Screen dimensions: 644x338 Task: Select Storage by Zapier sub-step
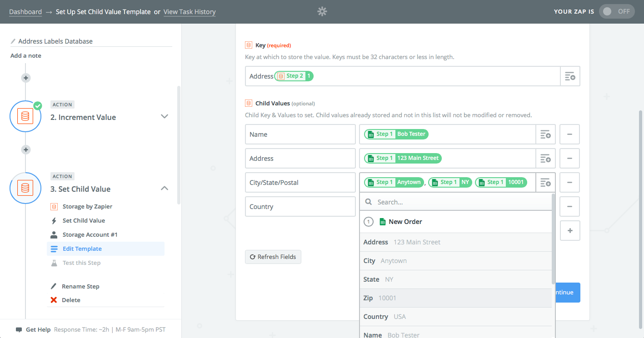coord(87,207)
